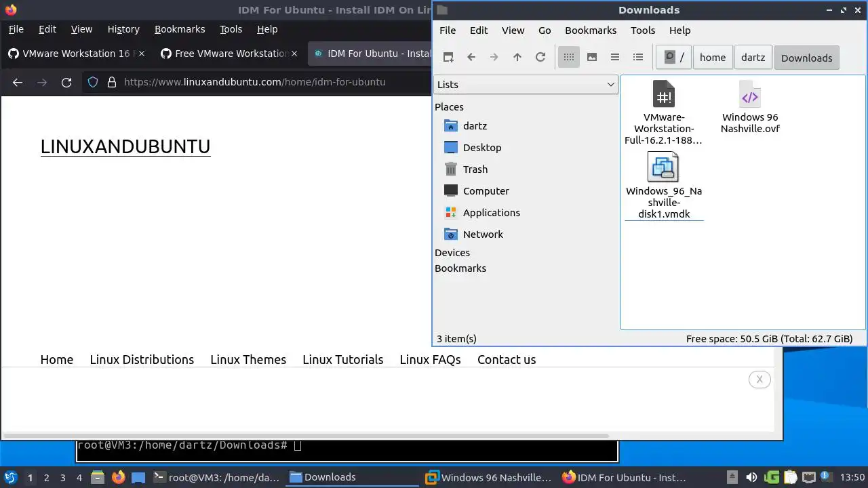Select the VMware-Workstation-Full script file

(663, 112)
